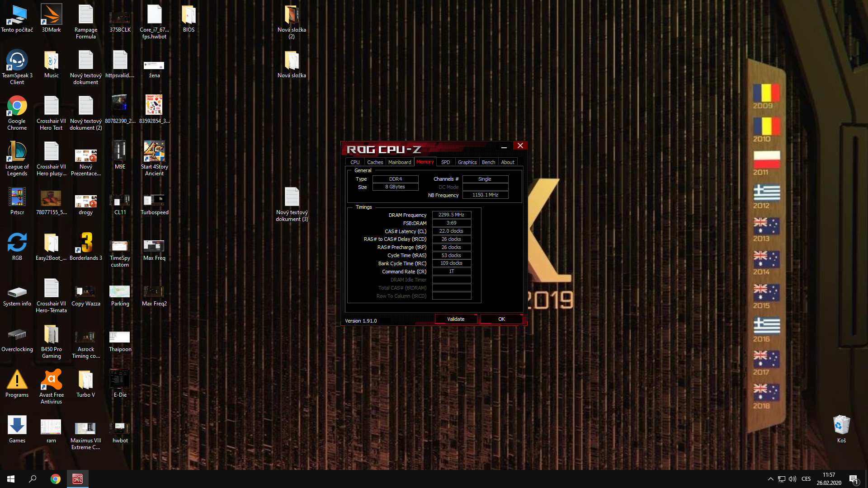
Task: Open the 3DMark desktop shortcut
Action: click(x=51, y=18)
